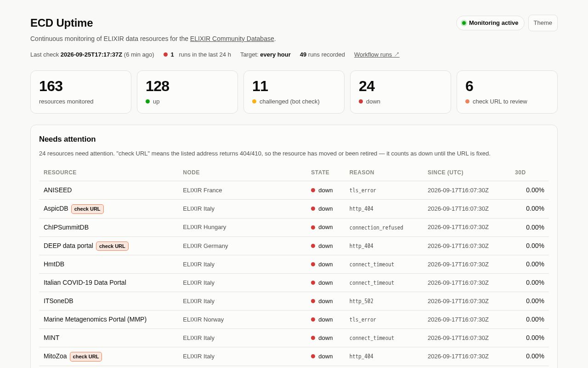Click the NODE column header

point(191,172)
